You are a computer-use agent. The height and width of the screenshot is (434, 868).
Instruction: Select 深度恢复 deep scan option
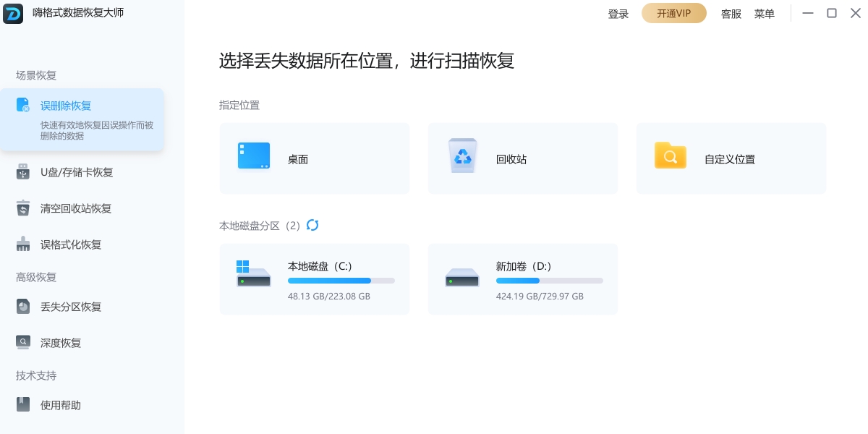(x=60, y=343)
